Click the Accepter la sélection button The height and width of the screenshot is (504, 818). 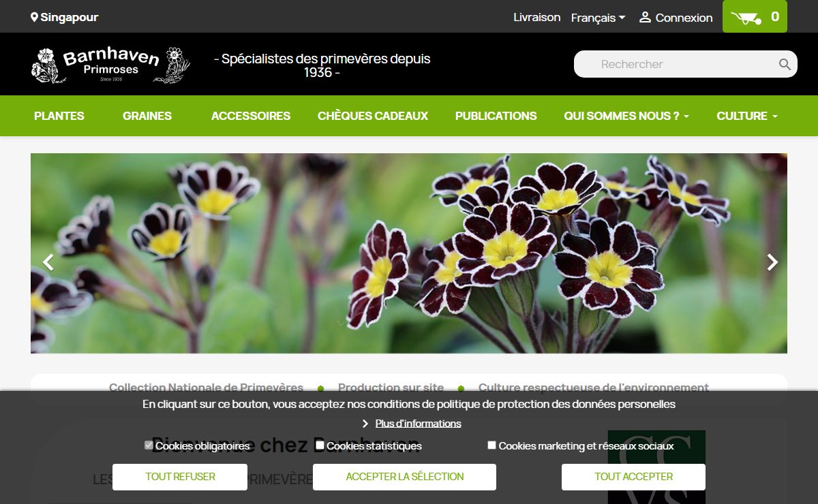405,477
